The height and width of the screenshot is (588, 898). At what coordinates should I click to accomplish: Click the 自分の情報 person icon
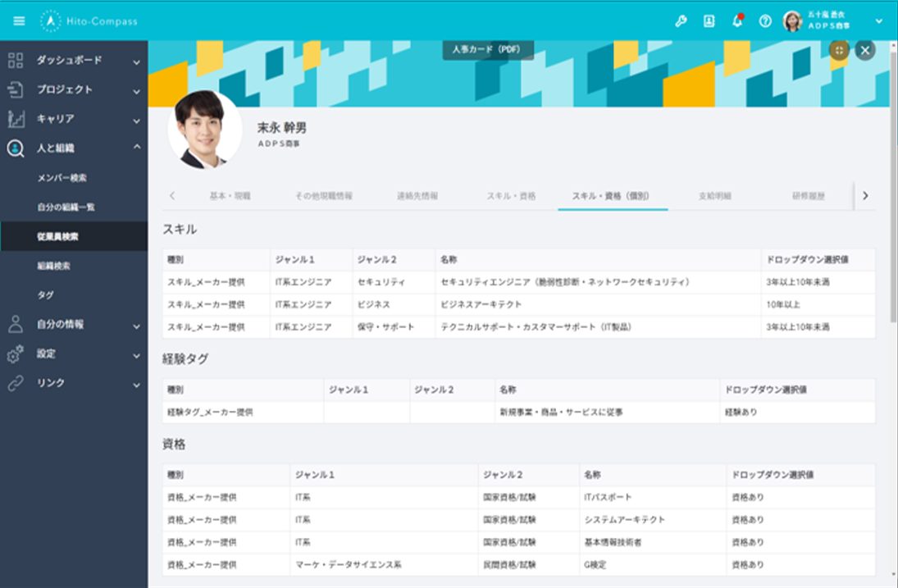click(x=16, y=324)
